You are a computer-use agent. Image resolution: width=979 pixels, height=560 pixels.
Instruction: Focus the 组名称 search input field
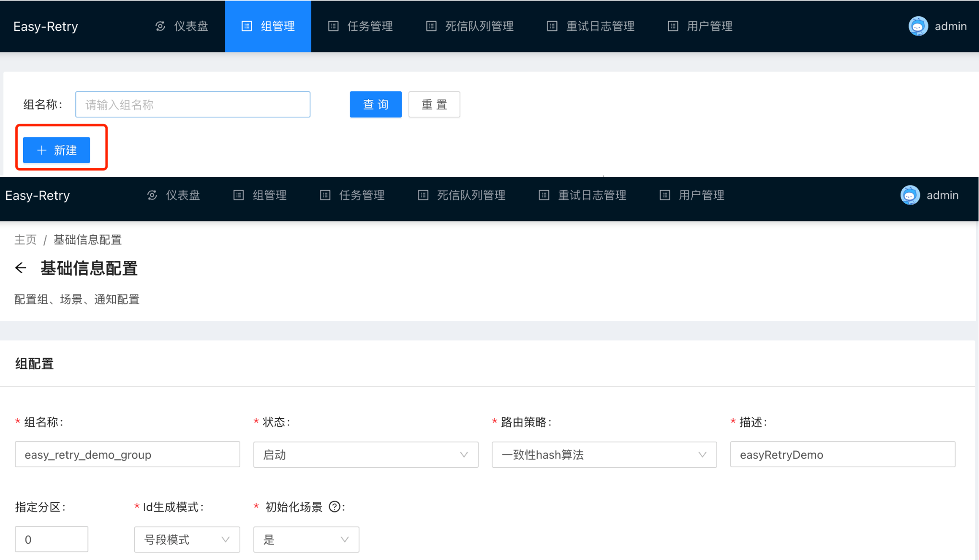[193, 104]
